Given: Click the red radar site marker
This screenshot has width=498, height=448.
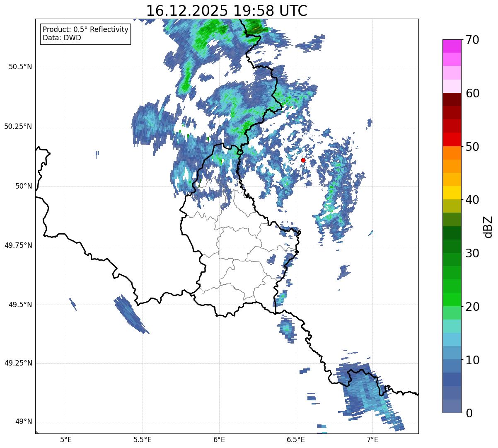Looking at the screenshot, I should tap(303, 160).
